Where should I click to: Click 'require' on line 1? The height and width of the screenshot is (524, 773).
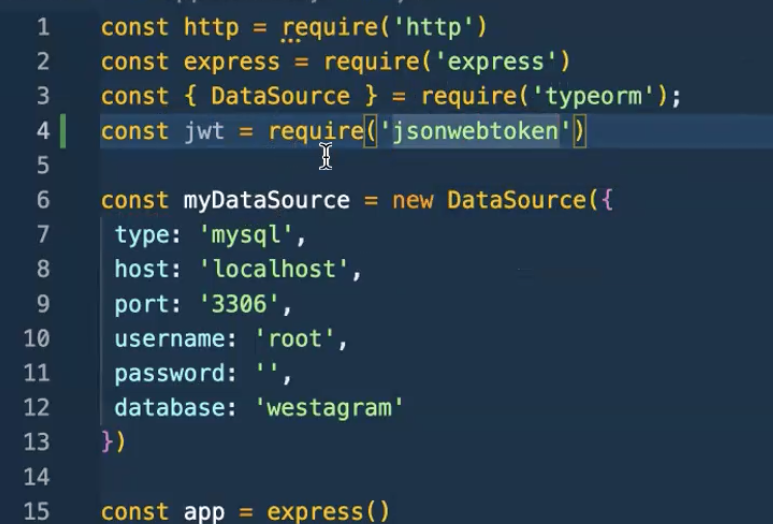tap(330, 27)
